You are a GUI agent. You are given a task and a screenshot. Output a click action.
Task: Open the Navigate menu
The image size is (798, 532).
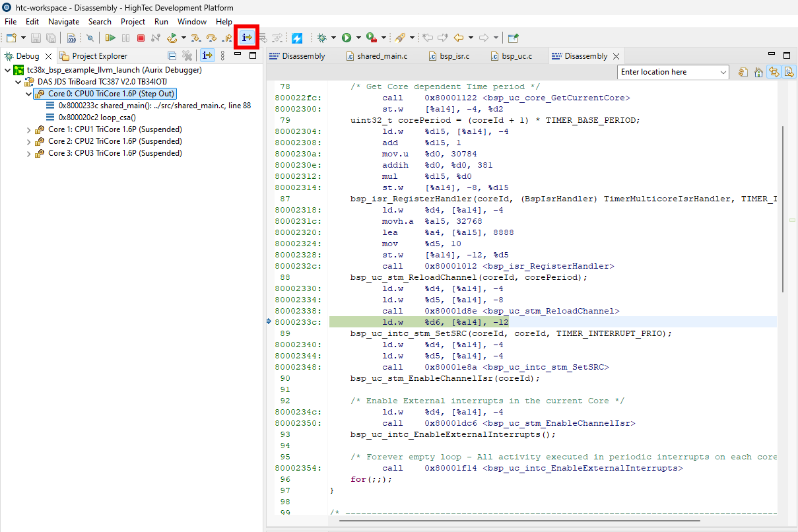click(x=63, y=22)
